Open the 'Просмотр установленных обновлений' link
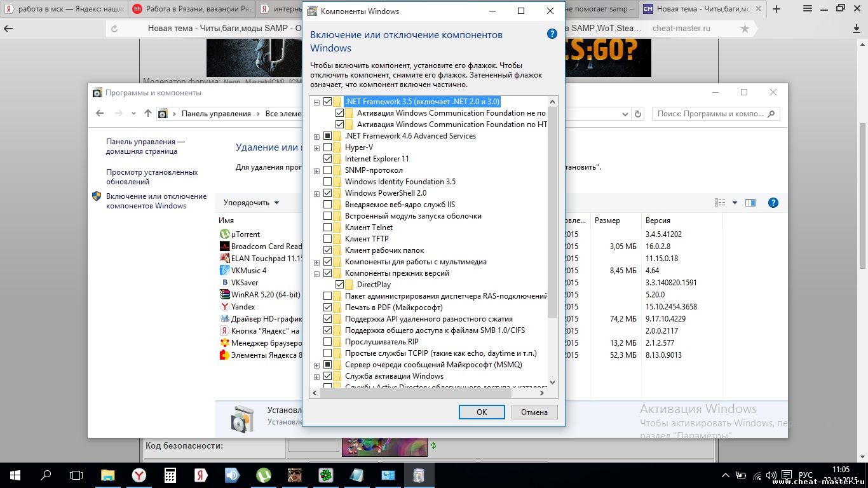Screen dimensions: 868x488 pyautogui.click(x=152, y=177)
